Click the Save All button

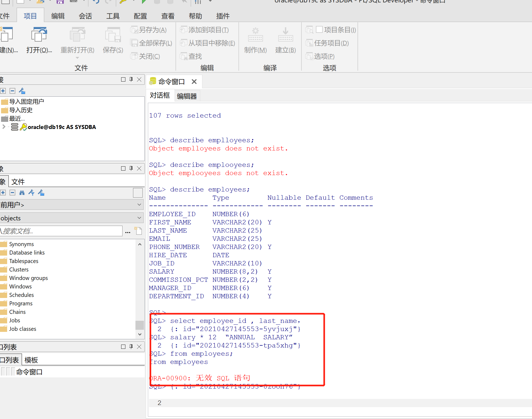click(x=152, y=43)
